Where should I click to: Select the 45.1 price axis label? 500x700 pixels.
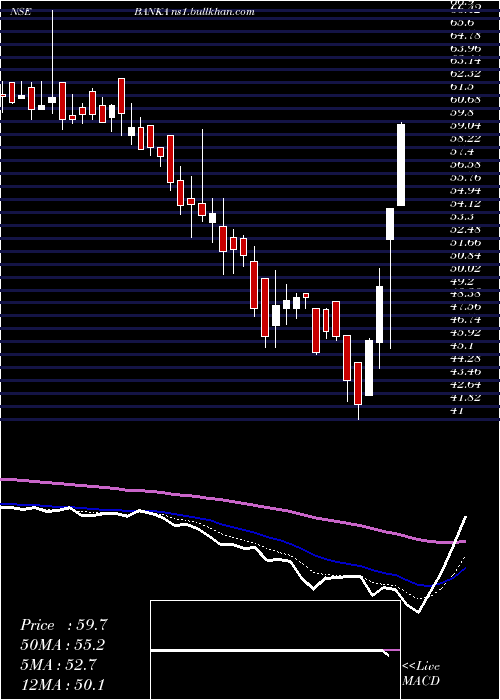point(464,347)
